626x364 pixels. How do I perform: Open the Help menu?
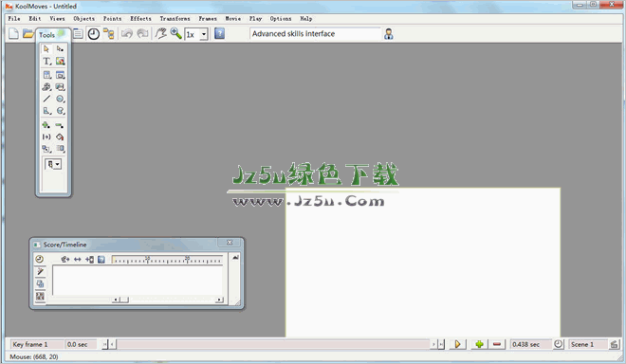click(x=305, y=19)
